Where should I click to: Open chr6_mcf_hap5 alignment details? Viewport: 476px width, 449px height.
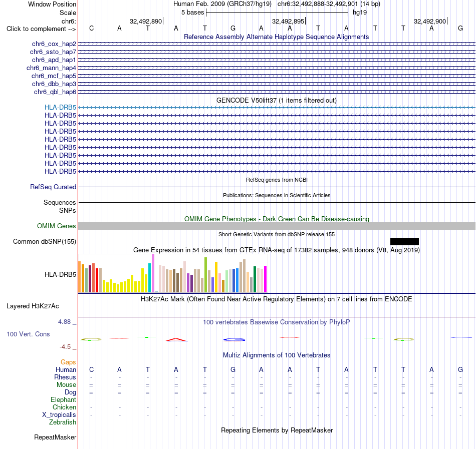click(x=54, y=76)
